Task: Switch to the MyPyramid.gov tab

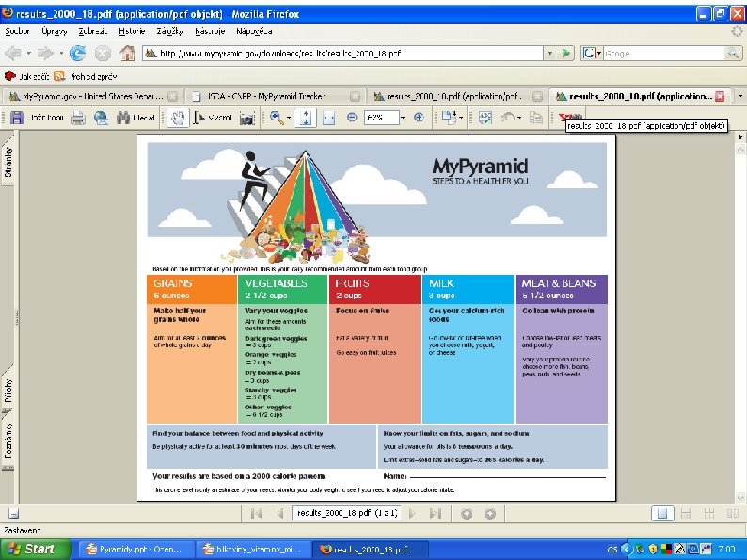Action: 92,96
